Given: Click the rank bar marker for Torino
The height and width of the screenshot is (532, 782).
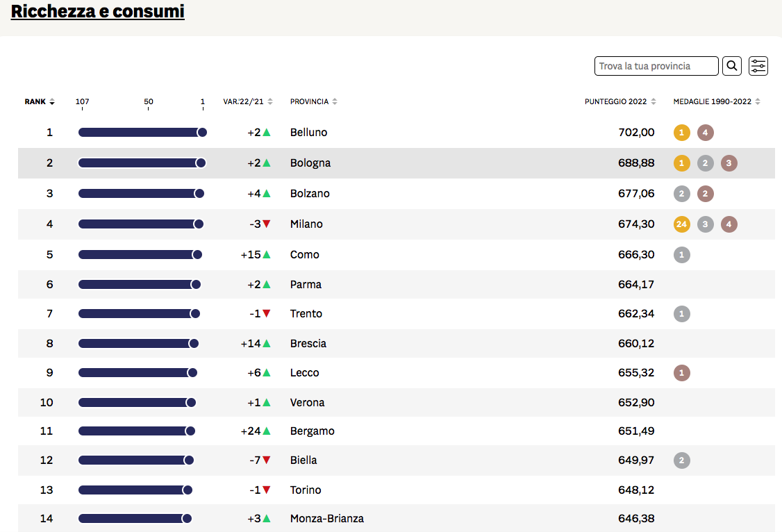Looking at the screenshot, I should tap(188, 490).
